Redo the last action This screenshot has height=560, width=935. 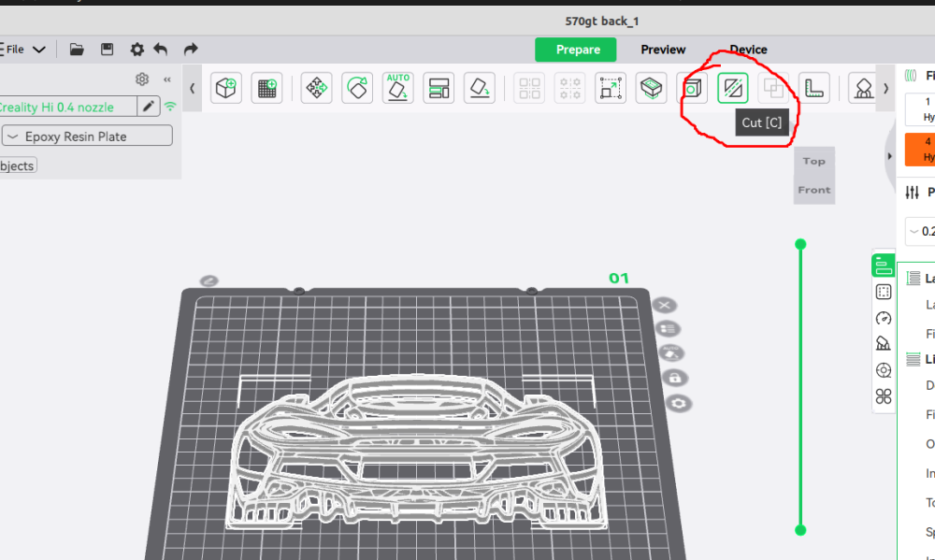190,50
